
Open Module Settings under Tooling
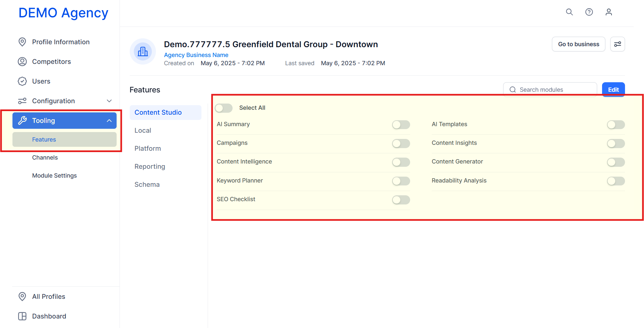point(65,176)
